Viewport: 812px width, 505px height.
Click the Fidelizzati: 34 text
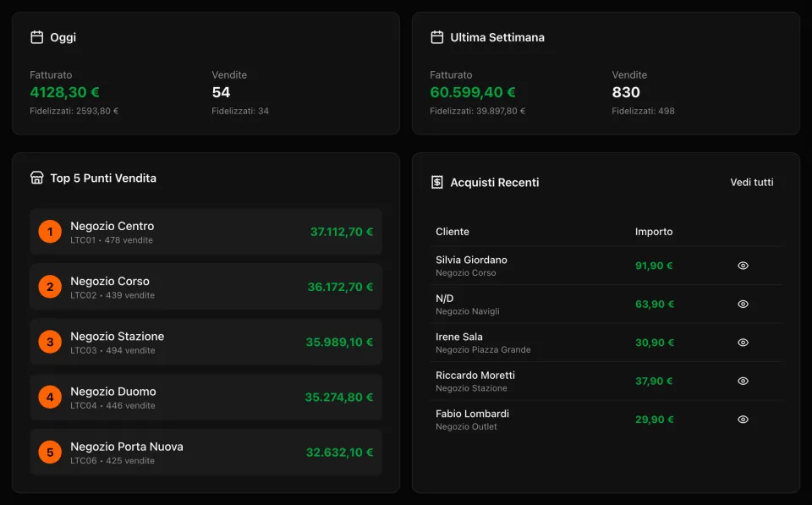(240, 111)
